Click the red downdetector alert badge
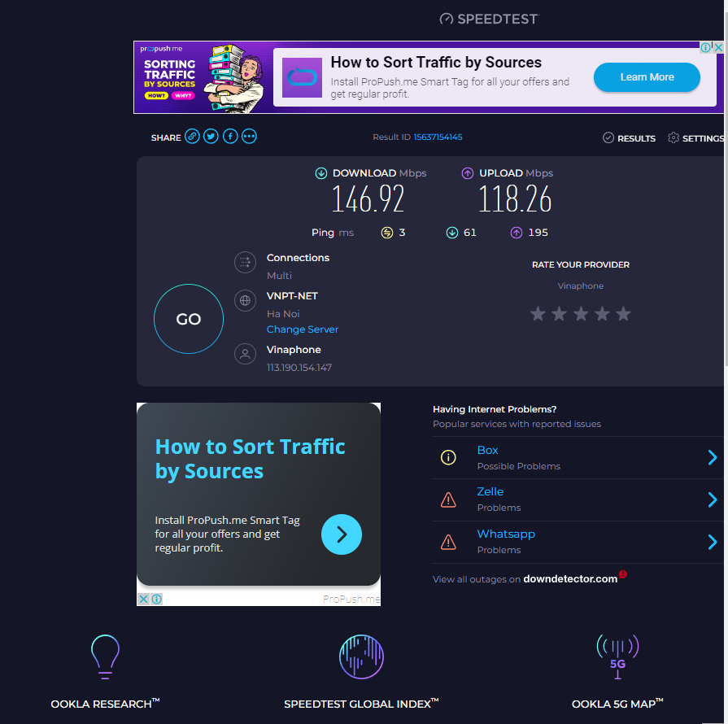The image size is (728, 724). [x=623, y=574]
